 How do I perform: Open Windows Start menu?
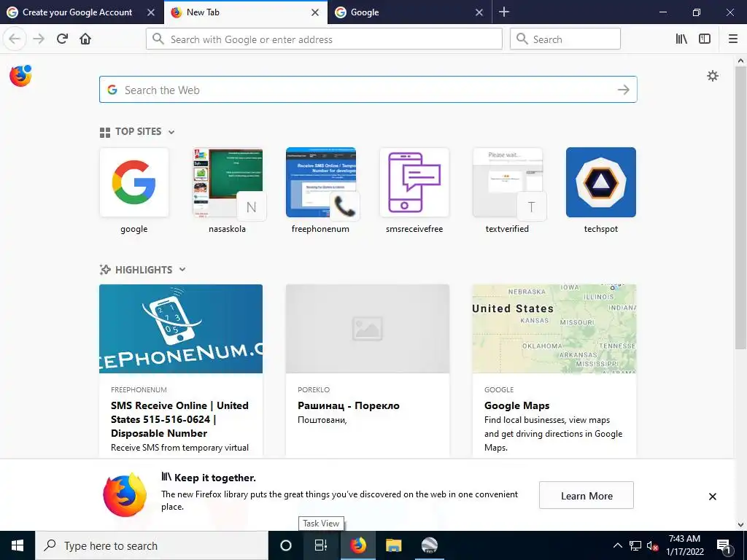18,545
